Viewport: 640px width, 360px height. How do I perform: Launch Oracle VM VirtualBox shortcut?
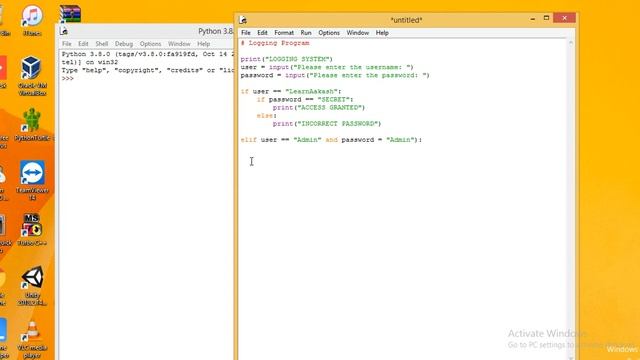(32, 76)
